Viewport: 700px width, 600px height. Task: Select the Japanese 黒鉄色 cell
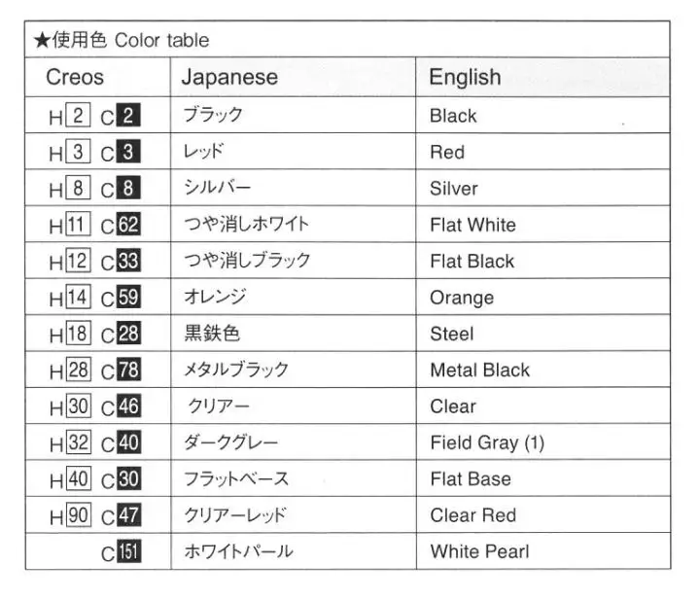tap(294, 333)
